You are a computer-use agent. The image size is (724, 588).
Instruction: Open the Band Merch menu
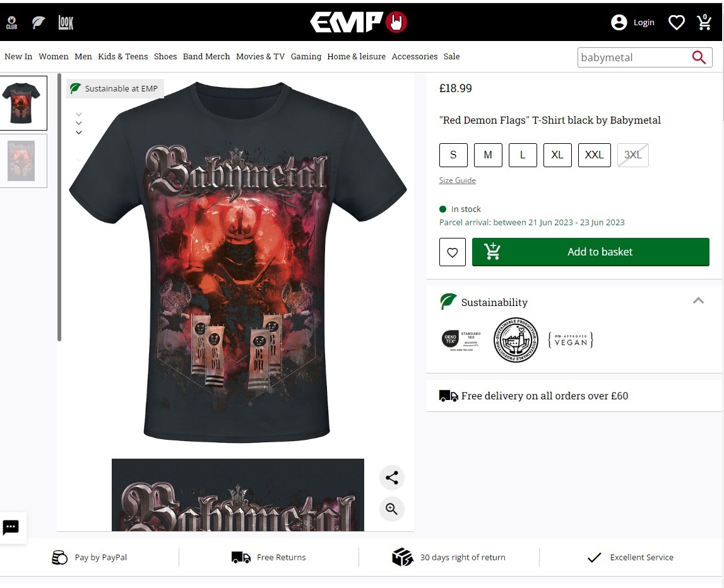(206, 56)
